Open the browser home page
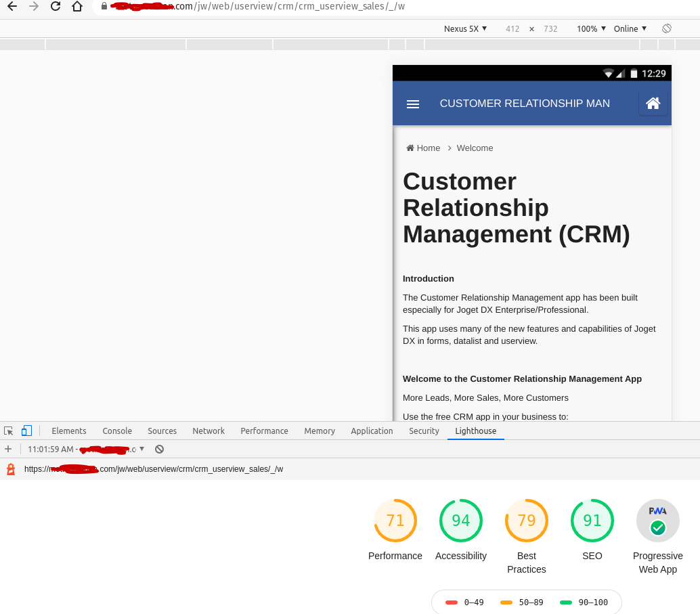Screen dimensions: 700x614 click(77, 6)
